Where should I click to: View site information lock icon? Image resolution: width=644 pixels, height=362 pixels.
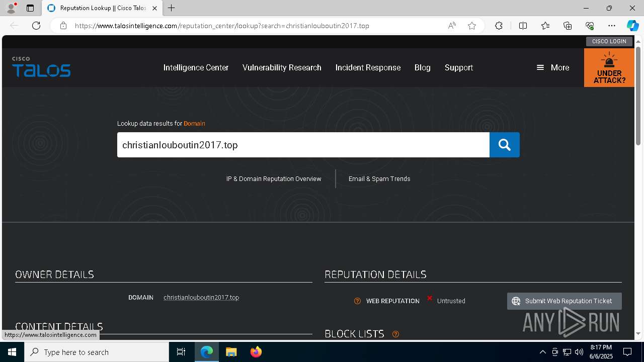tap(63, 26)
